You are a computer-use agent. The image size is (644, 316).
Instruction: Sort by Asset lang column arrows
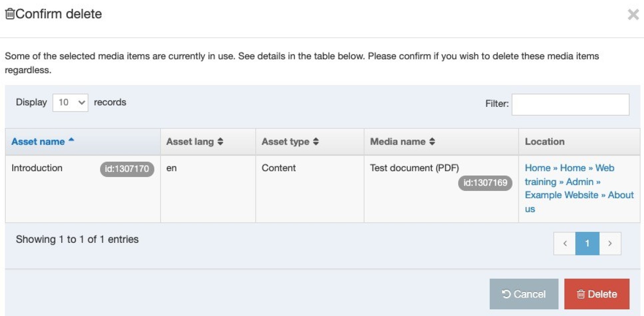[x=220, y=142]
